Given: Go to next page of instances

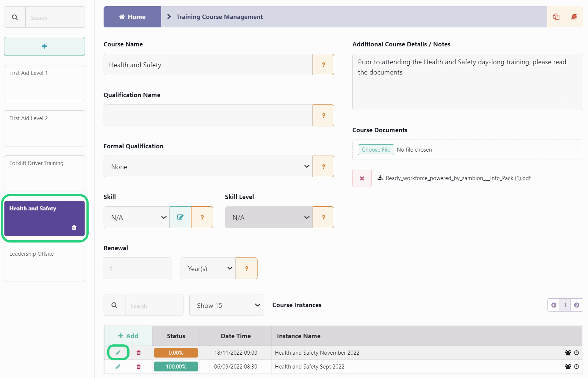Looking at the screenshot, I should [577, 305].
